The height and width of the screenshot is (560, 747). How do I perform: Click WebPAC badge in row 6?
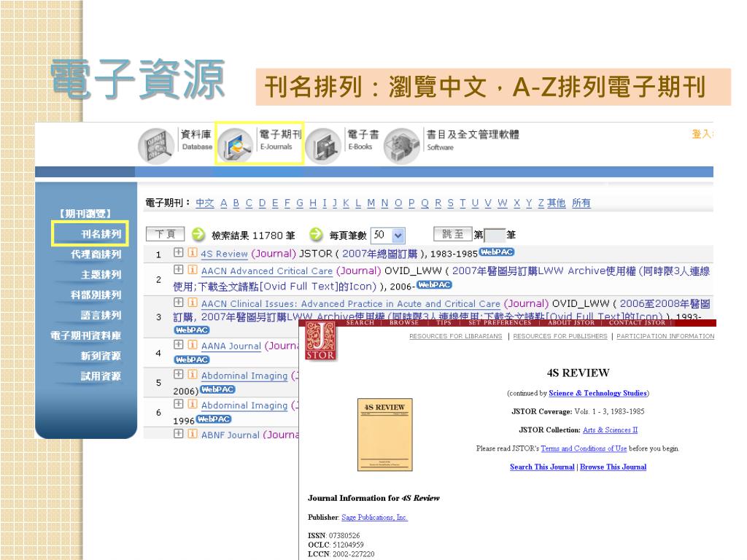[x=214, y=419]
